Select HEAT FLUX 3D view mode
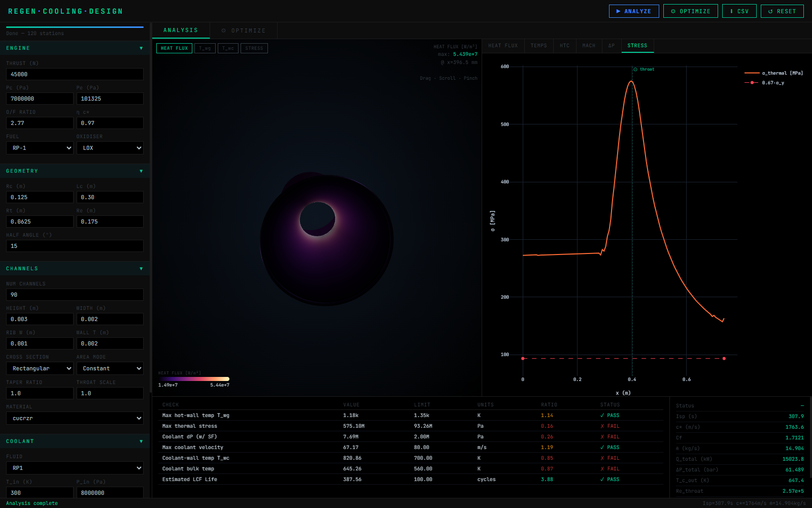Image resolution: width=812 pixels, height=508 pixels. coord(174,48)
